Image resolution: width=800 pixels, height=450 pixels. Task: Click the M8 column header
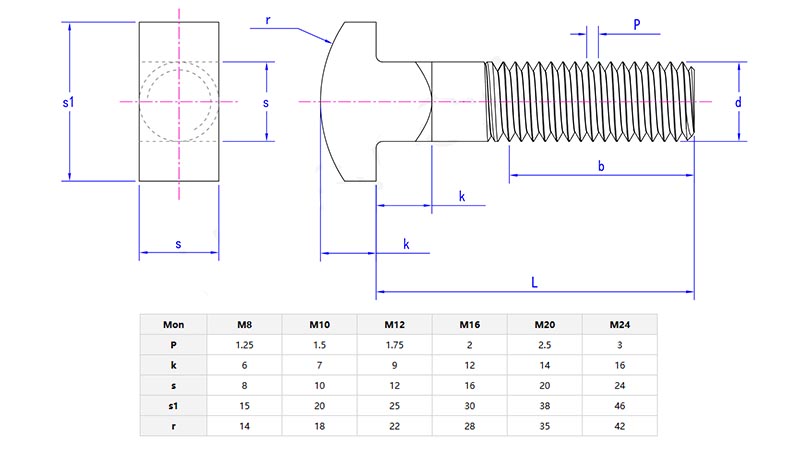(x=244, y=324)
